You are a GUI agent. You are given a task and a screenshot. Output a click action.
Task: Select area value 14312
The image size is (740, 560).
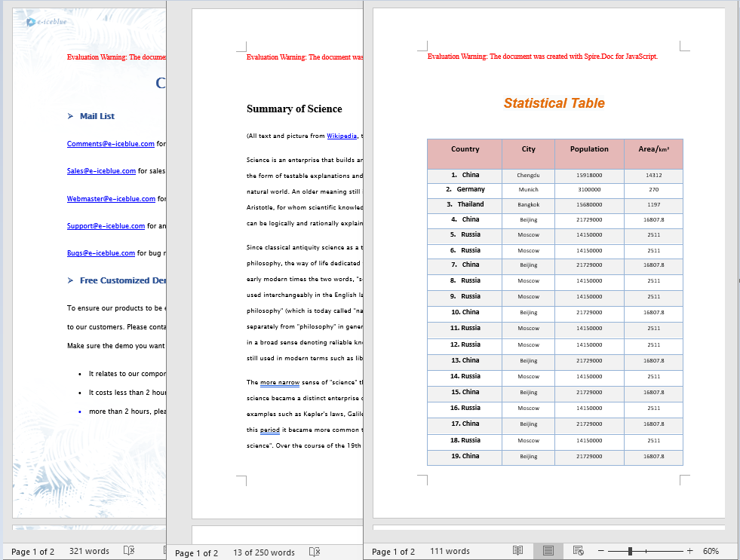pos(654,176)
